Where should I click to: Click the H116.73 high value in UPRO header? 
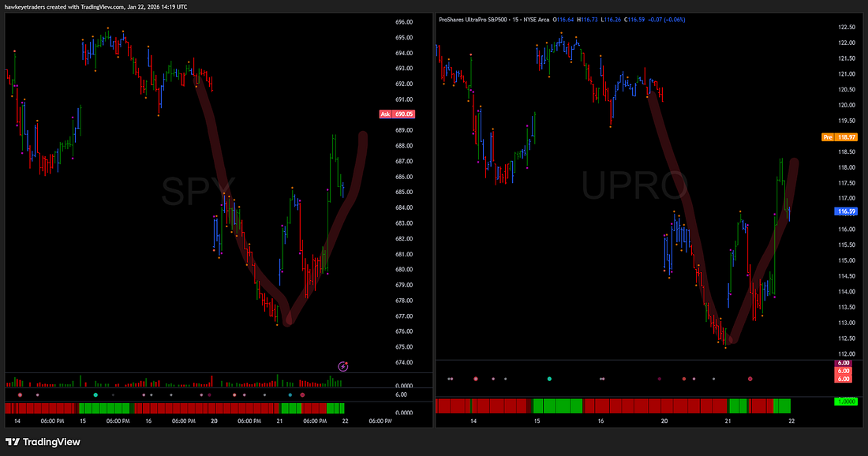pyautogui.click(x=587, y=20)
